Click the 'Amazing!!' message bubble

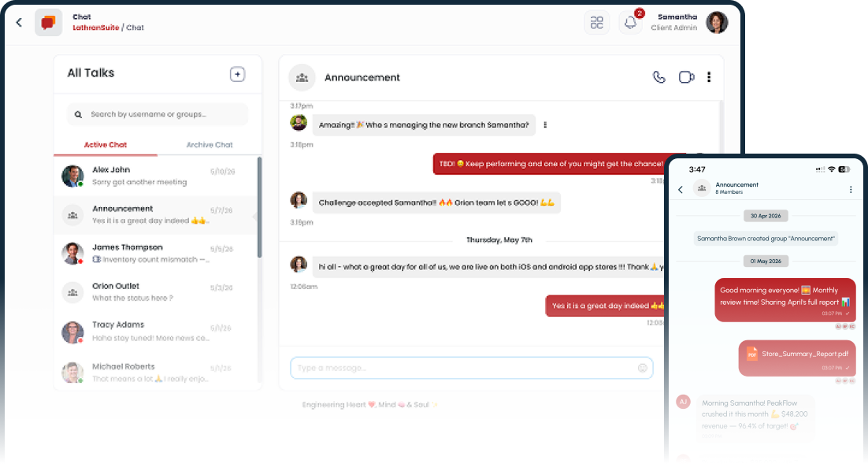pos(424,125)
